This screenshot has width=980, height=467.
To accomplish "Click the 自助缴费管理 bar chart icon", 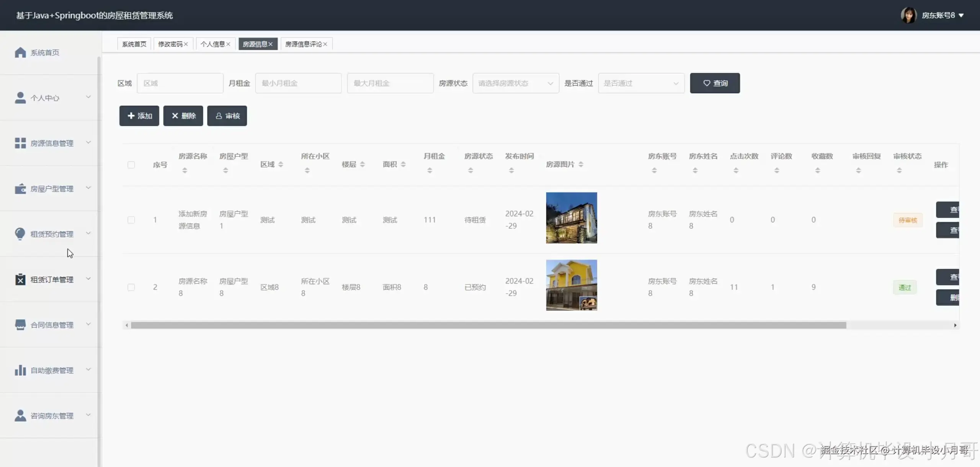I will click(x=20, y=370).
